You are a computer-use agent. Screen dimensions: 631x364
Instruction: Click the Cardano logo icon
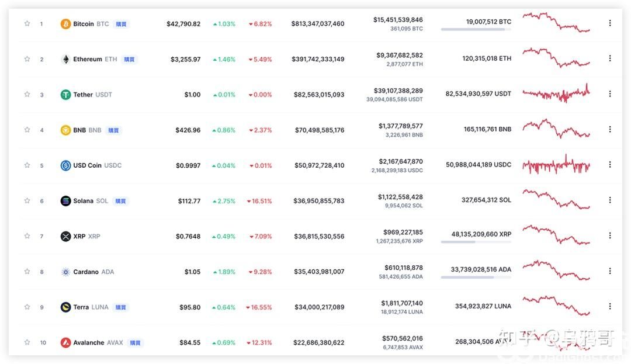click(65, 272)
